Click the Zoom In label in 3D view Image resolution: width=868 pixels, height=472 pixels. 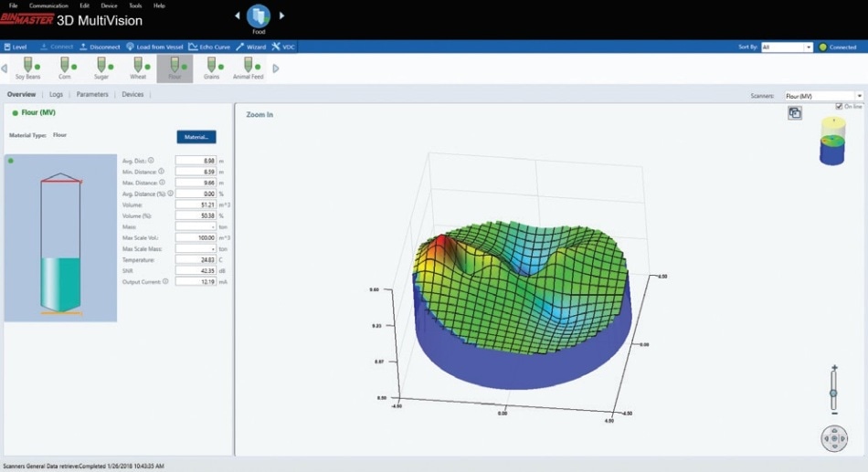tap(259, 114)
